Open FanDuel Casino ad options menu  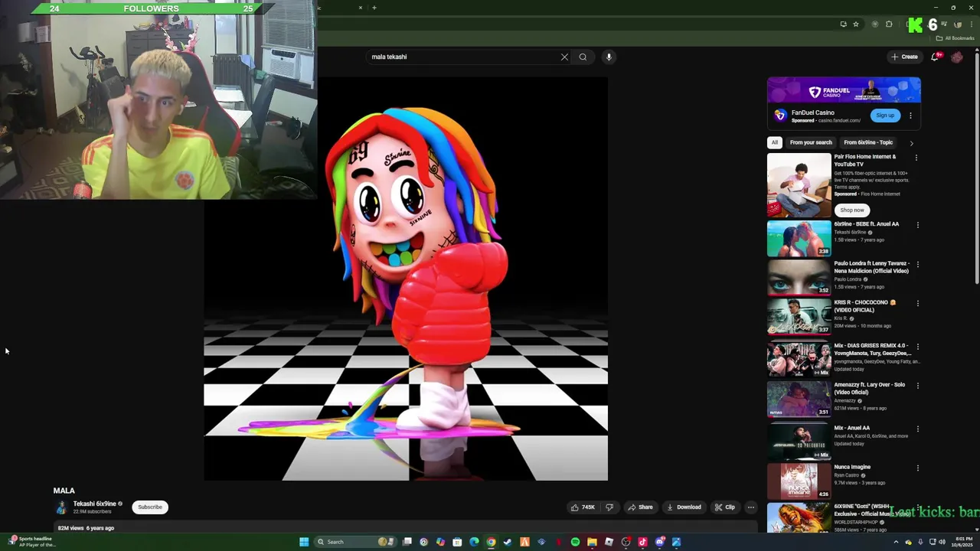pos(910,116)
